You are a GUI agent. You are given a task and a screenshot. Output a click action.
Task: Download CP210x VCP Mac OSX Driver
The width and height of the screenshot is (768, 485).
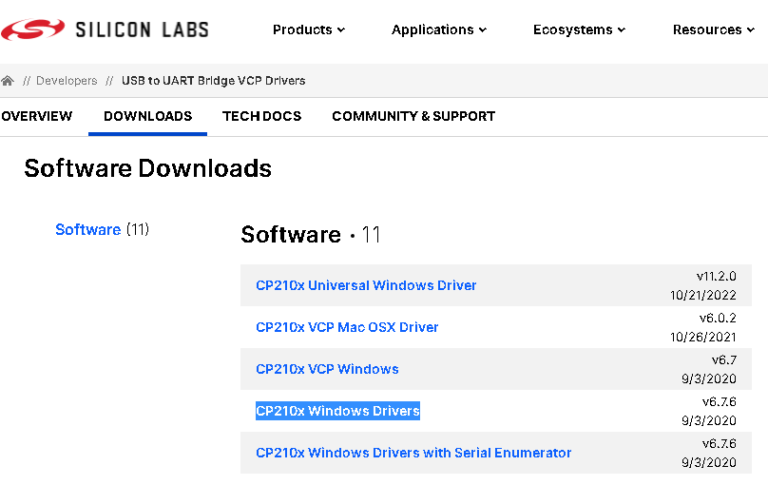347,327
